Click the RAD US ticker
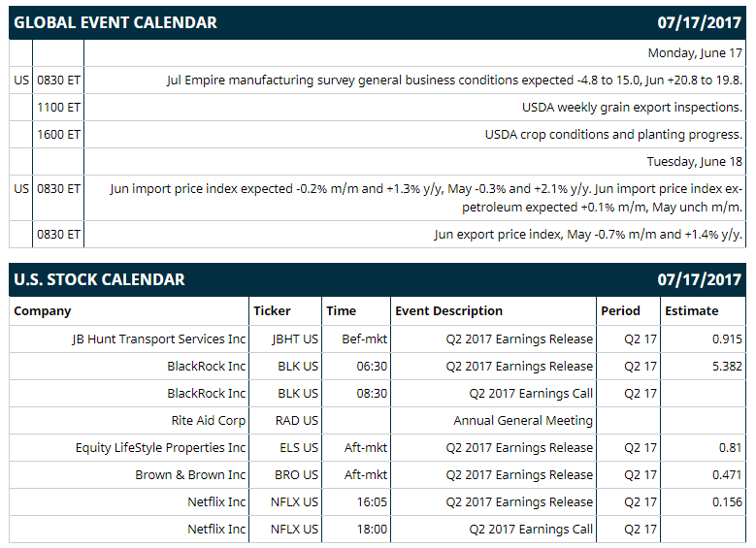The width and height of the screenshot is (756, 548). click(x=297, y=421)
